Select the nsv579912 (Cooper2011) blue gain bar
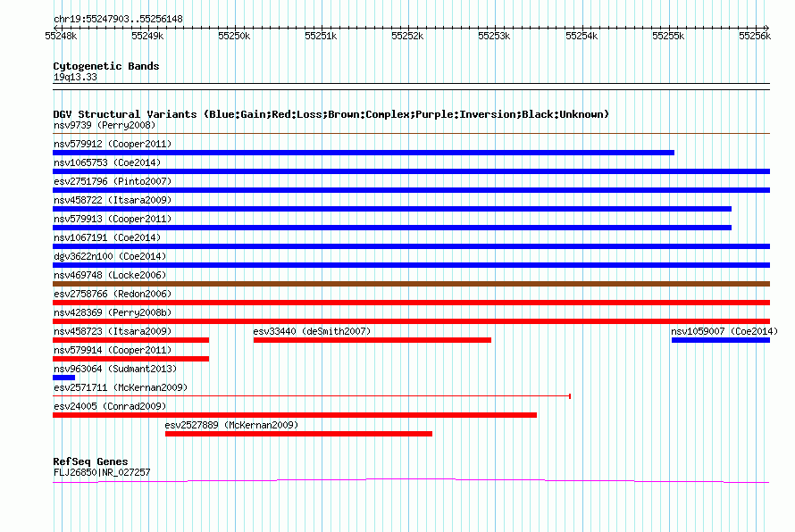795x532 pixels. pos(364,153)
